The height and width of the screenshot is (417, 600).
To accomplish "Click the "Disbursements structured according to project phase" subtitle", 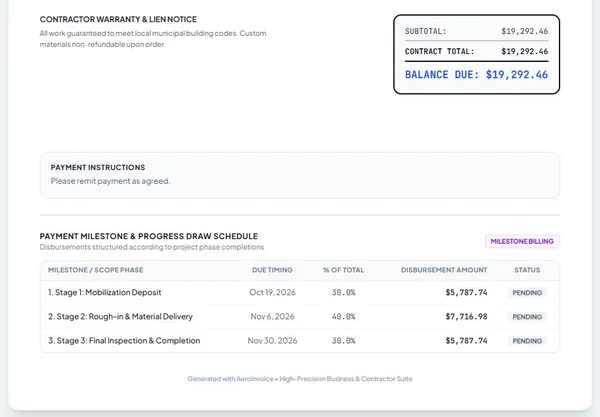I will click(x=152, y=247).
